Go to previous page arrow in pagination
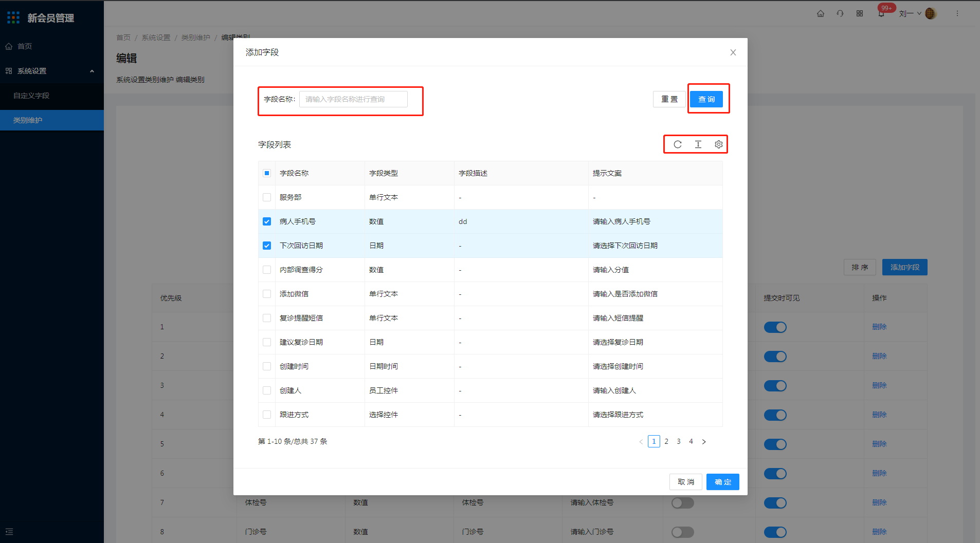980x543 pixels. pos(641,441)
